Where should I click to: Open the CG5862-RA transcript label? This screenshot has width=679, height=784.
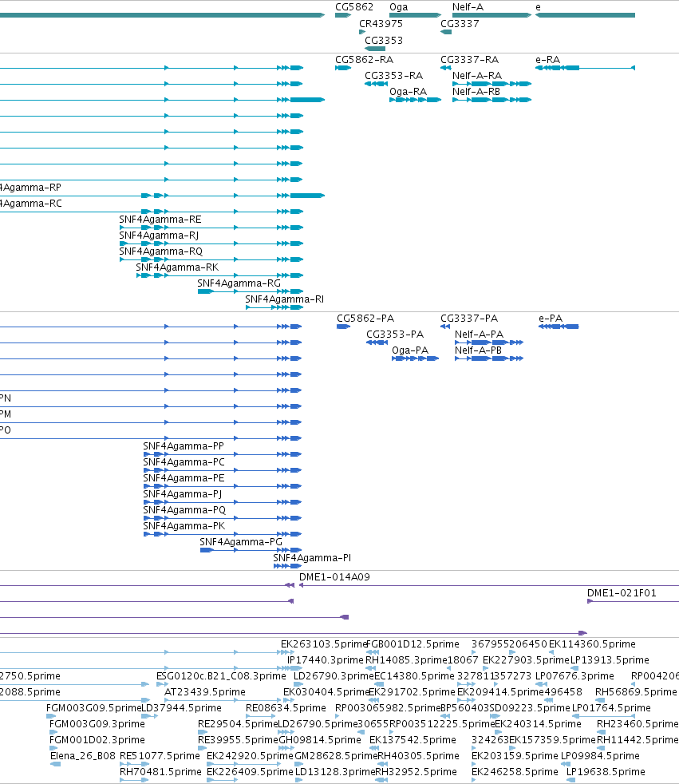[x=364, y=60]
